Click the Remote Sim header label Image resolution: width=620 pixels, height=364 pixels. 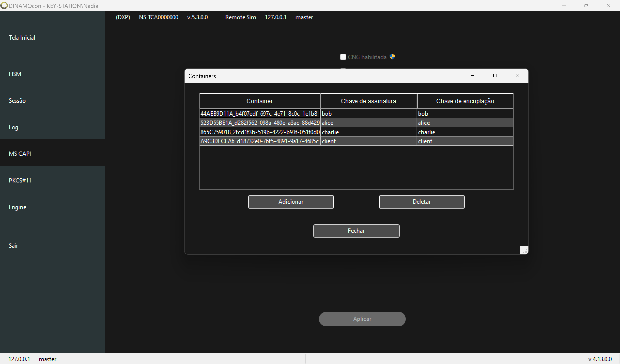[x=241, y=17]
